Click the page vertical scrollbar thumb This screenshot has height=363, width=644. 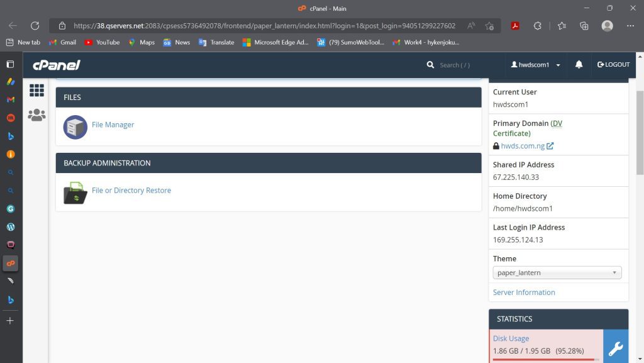(640, 132)
